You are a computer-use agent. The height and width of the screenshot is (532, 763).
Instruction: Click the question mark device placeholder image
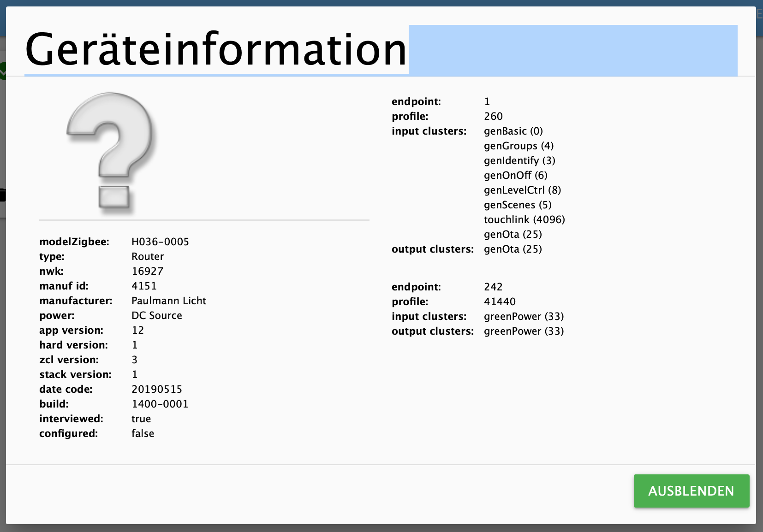[112, 153]
